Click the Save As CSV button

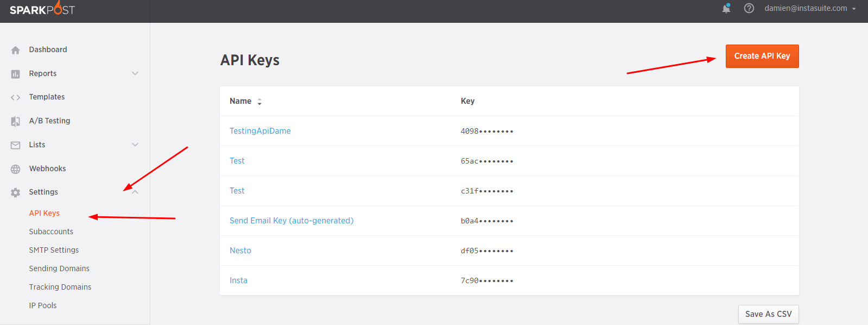click(769, 314)
